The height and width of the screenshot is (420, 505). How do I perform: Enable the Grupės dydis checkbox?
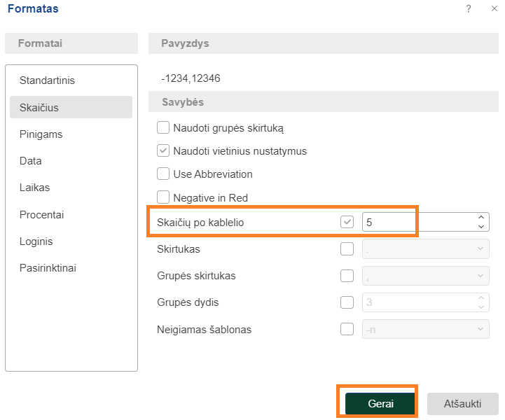[347, 302]
